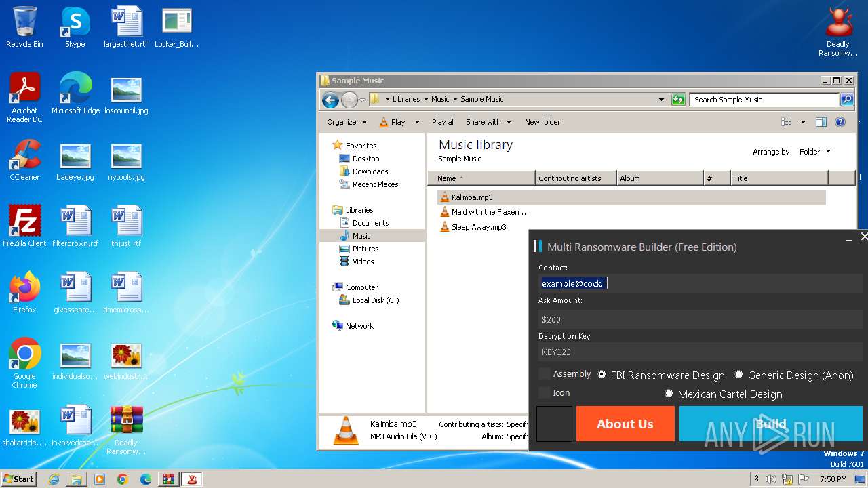
Task: Click Play all in Explorer toolbar
Action: pos(443,122)
